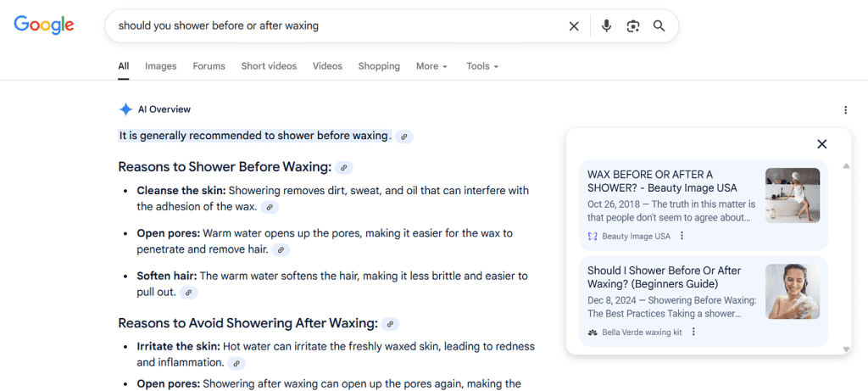Expand the More dropdown
Image resolution: width=868 pixels, height=391 pixels.
click(x=431, y=66)
